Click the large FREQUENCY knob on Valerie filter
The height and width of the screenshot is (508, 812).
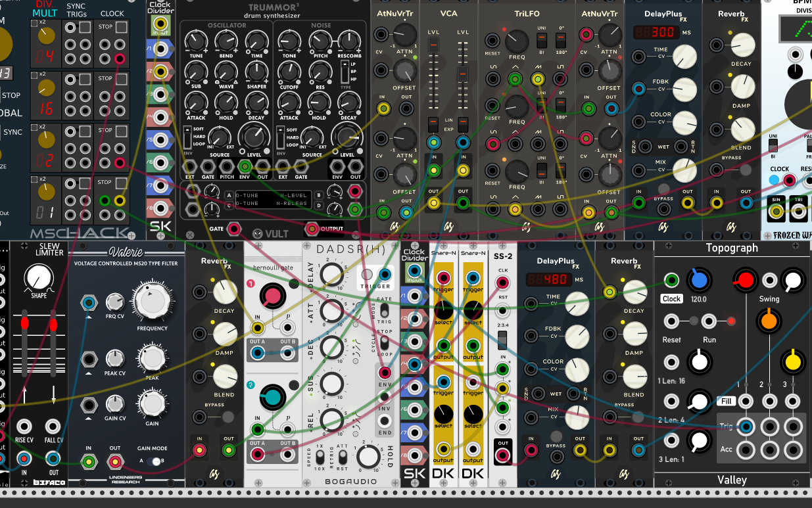[x=152, y=301]
